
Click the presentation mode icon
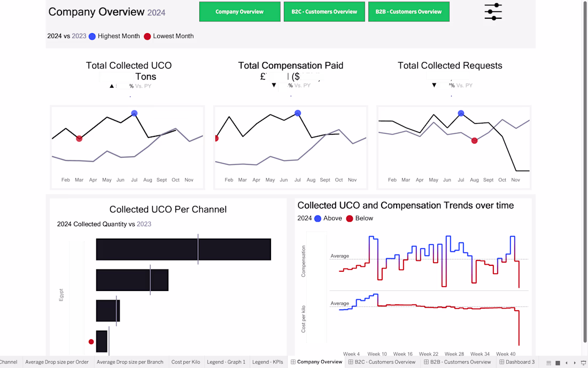click(583, 363)
